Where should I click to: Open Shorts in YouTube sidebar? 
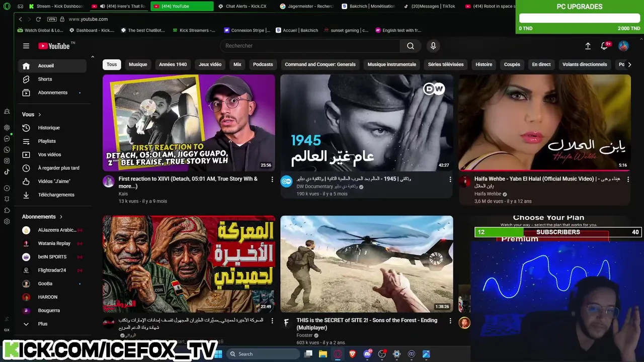click(53, 79)
